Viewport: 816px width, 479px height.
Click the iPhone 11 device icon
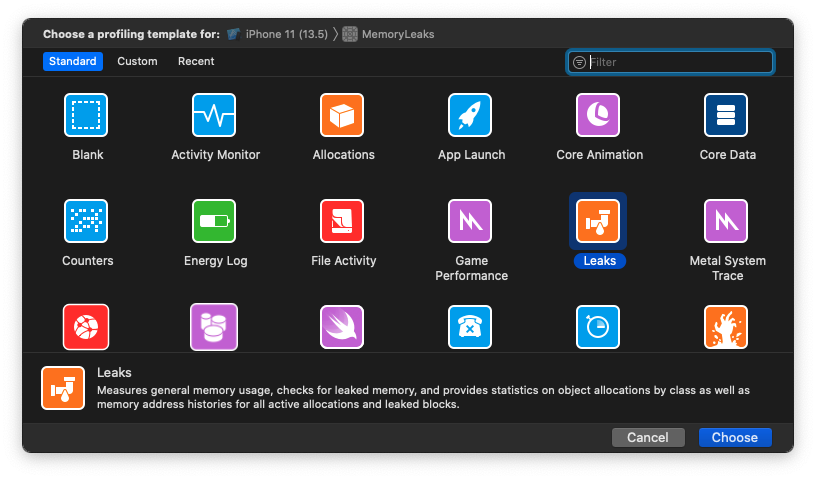point(233,34)
